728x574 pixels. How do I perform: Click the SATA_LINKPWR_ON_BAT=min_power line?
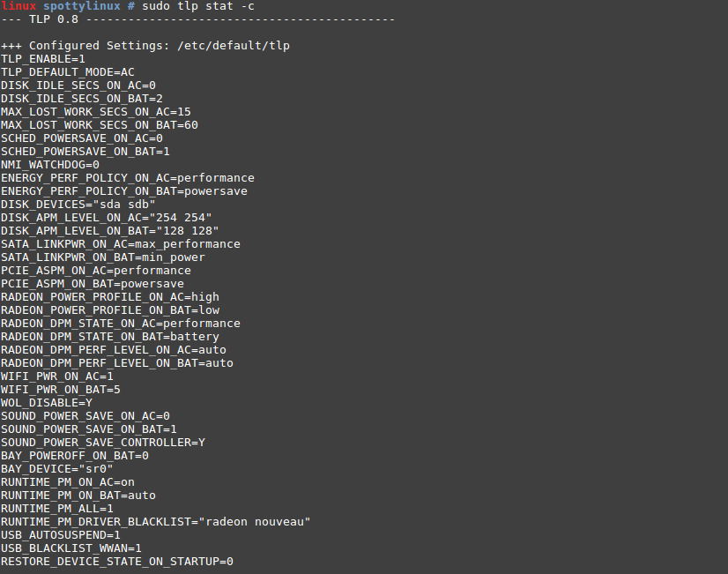(103, 257)
